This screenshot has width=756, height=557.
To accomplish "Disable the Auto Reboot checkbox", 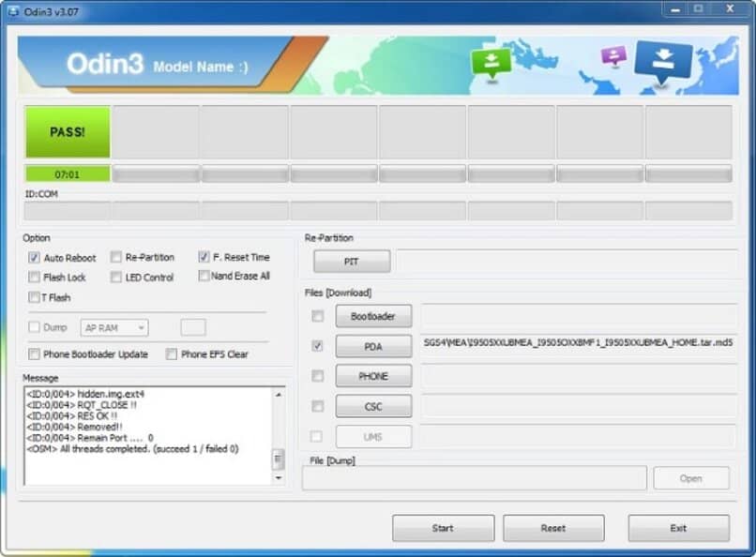I will (35, 258).
